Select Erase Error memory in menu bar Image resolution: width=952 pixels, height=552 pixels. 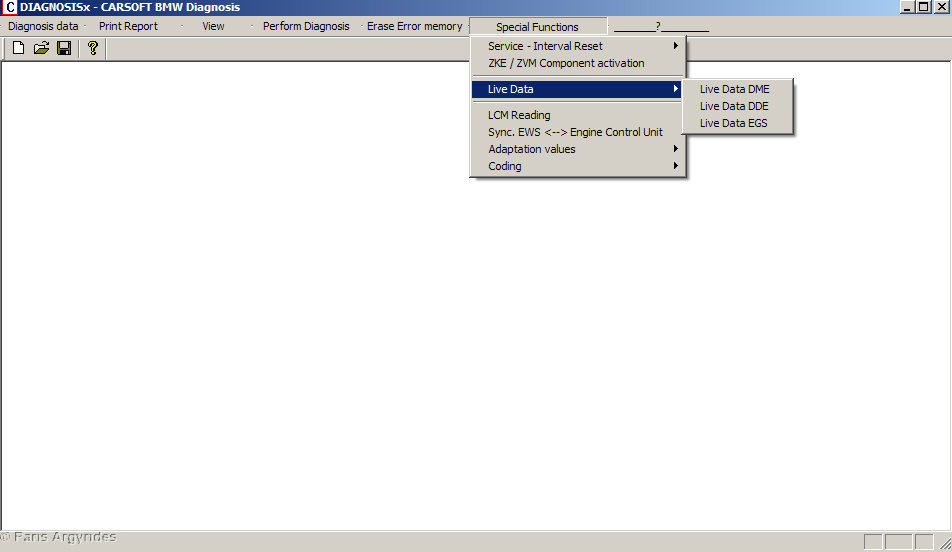click(x=415, y=26)
